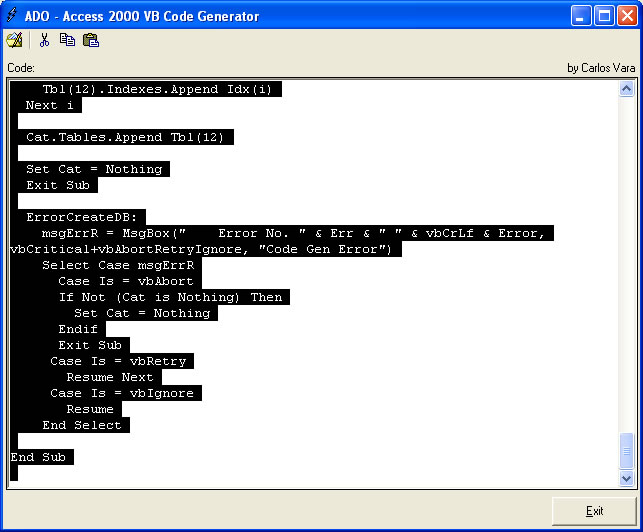Click the 'by Carlos Vara' author label
The image size is (643, 532).
[x=600, y=68]
